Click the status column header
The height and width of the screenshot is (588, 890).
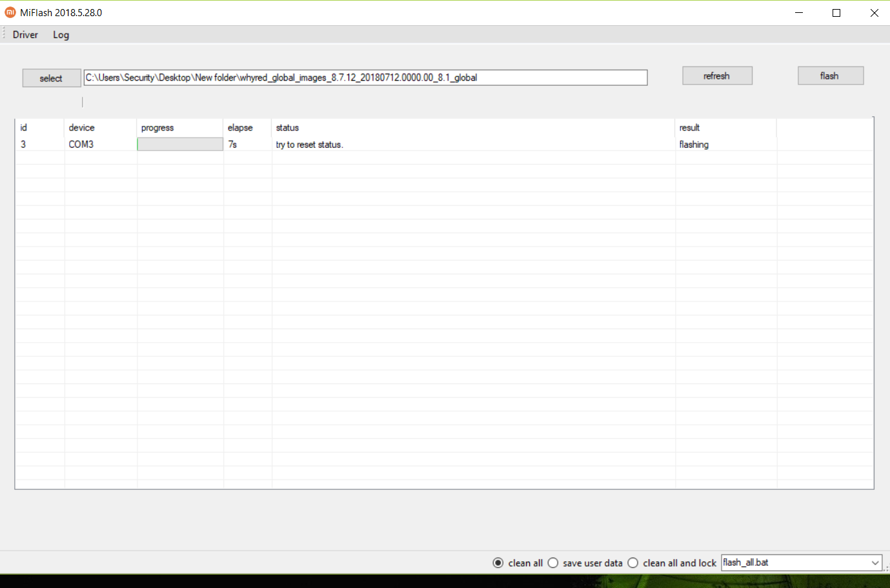473,128
